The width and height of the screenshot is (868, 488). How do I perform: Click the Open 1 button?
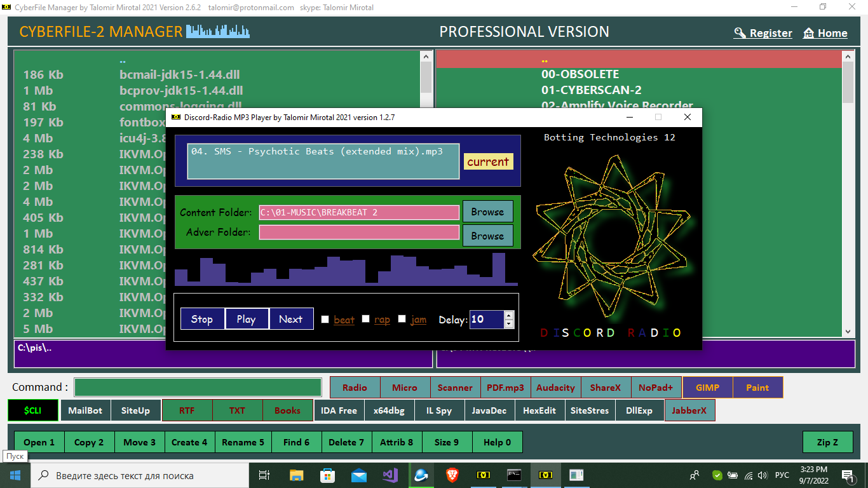(x=39, y=442)
